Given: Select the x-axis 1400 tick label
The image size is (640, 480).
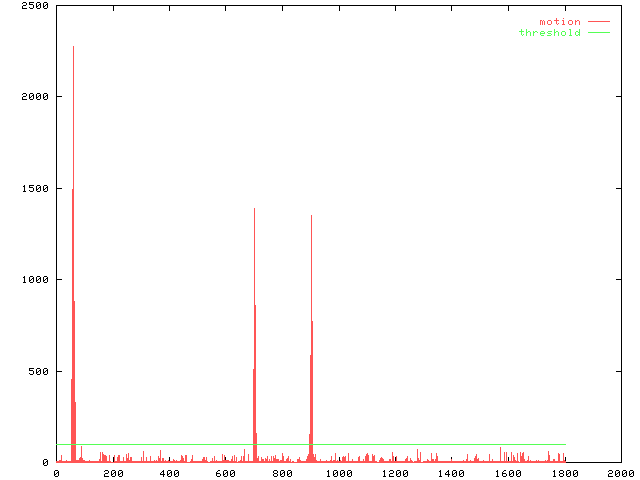Looking at the screenshot, I should point(451,474).
